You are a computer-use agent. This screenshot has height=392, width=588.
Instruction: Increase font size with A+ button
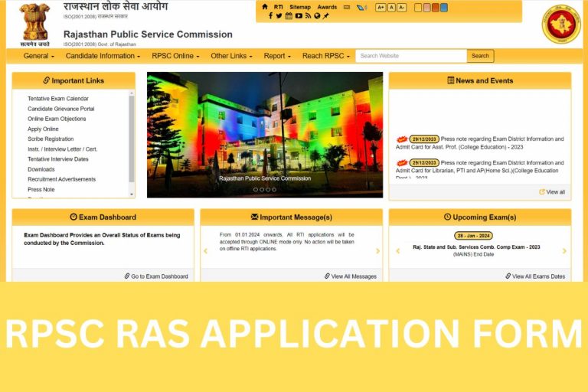pyautogui.click(x=381, y=8)
